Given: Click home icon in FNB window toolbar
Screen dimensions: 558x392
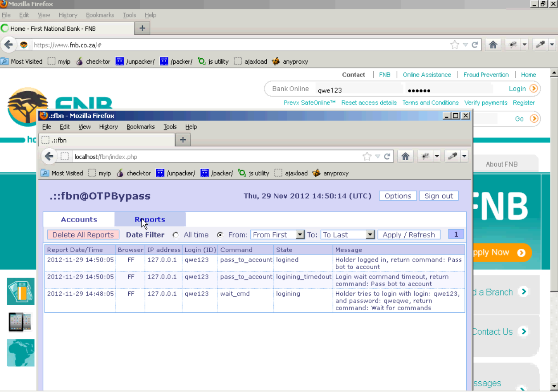Looking at the screenshot, I should pos(493,45).
